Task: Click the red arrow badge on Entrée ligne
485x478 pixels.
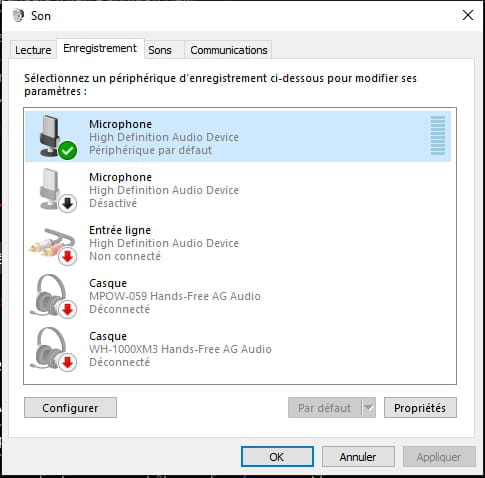Action: pos(68,256)
